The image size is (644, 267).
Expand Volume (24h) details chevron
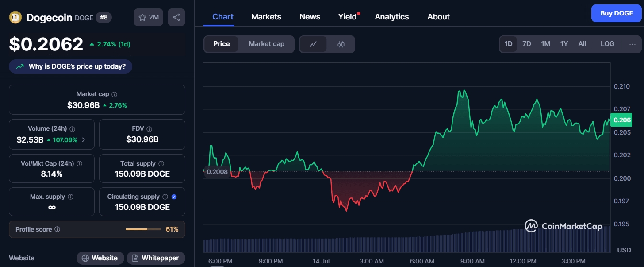(x=84, y=140)
